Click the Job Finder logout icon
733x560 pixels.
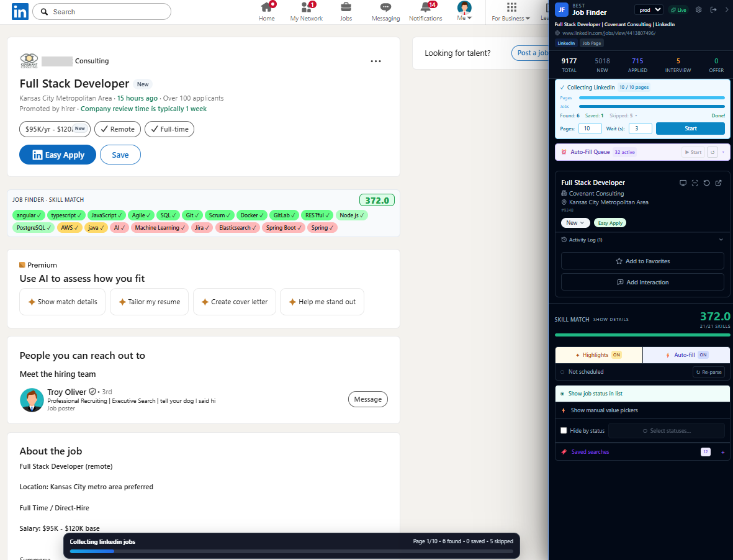click(713, 10)
